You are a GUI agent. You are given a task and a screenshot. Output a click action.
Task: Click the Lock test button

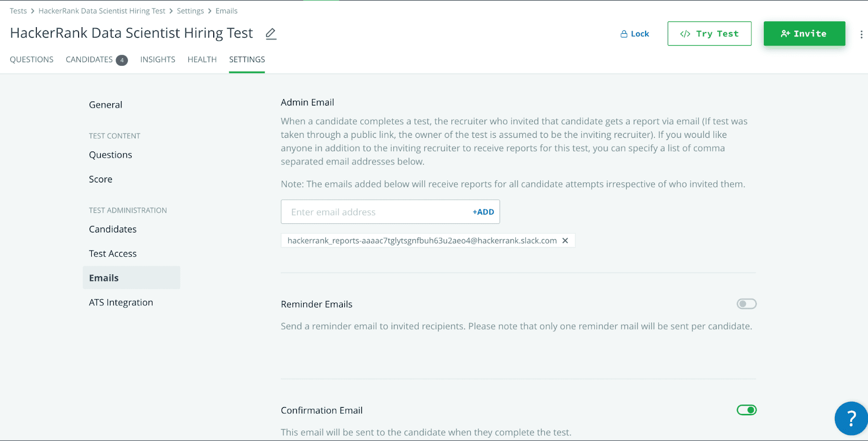coord(635,34)
